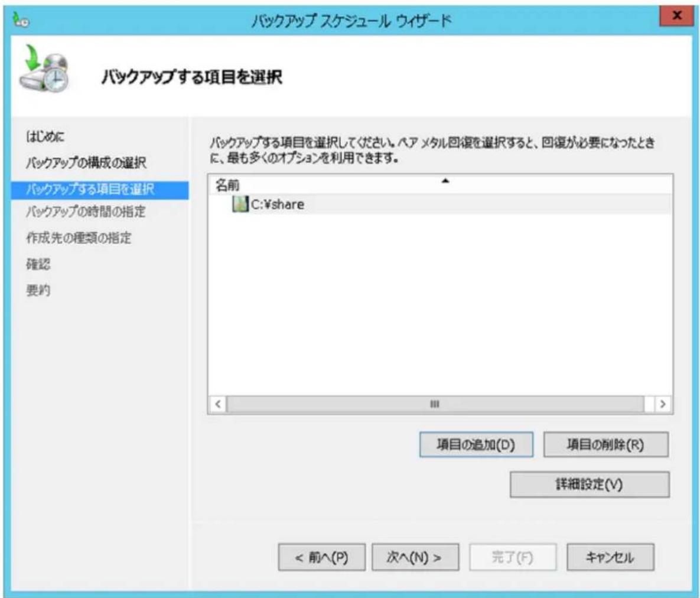
Task: Open 詳細設定(V) settings
Action: pos(590,484)
